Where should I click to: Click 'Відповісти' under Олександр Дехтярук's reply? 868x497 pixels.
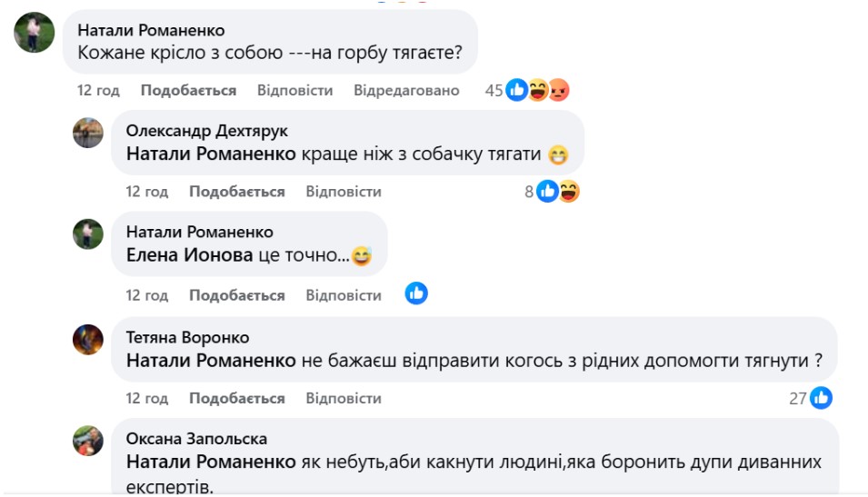tap(344, 192)
